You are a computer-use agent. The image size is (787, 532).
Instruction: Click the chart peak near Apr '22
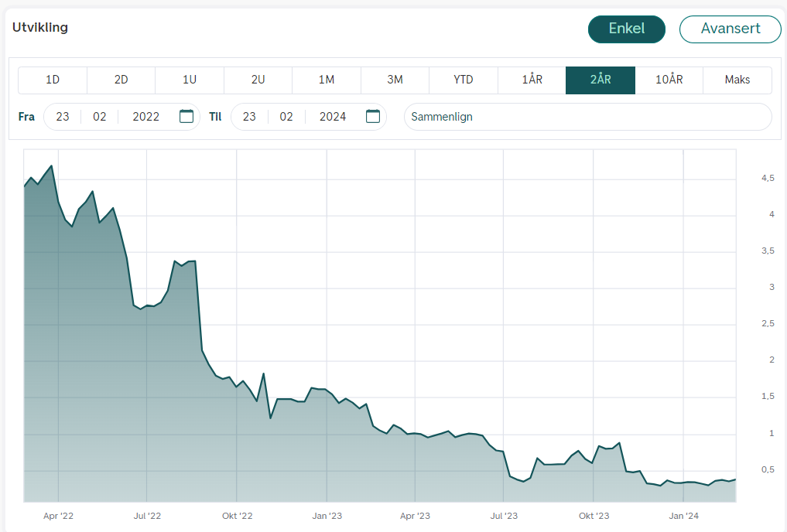click(x=51, y=166)
